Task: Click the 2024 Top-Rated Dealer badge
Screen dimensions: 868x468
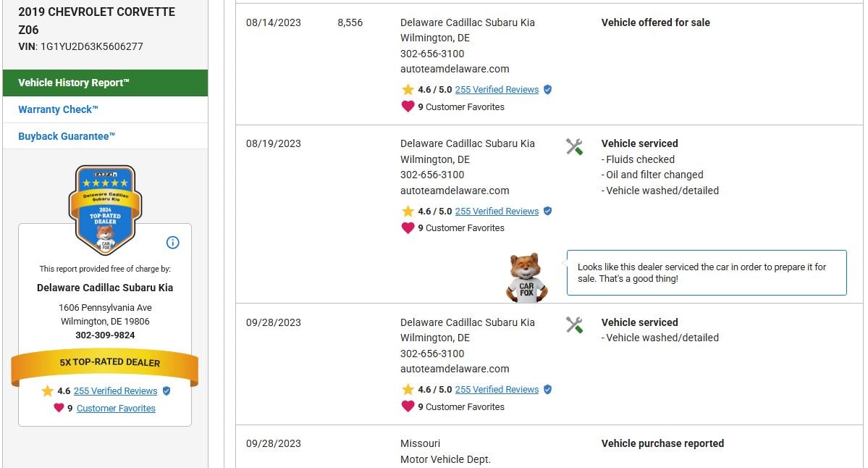Action: 105,209
